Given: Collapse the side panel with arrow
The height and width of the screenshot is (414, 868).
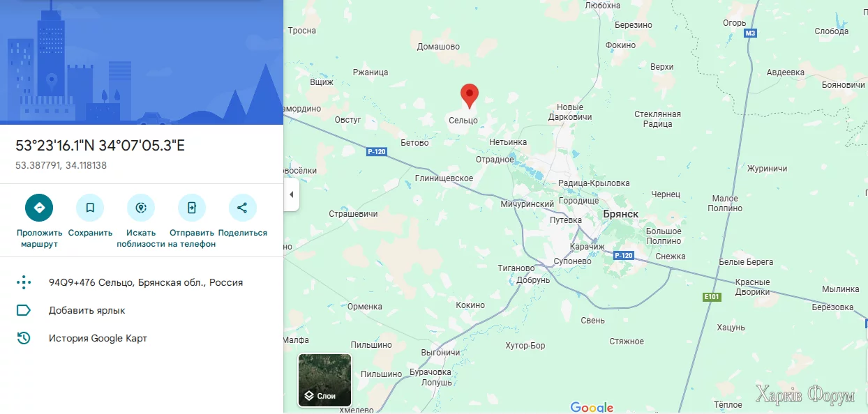Looking at the screenshot, I should 292,194.
